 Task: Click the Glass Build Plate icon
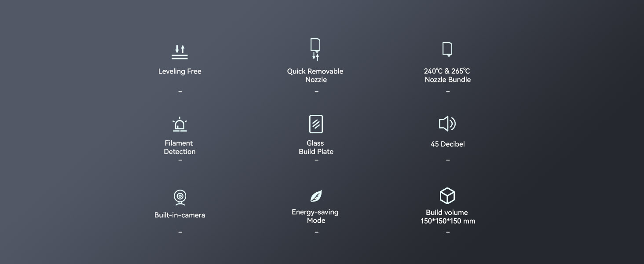click(316, 124)
